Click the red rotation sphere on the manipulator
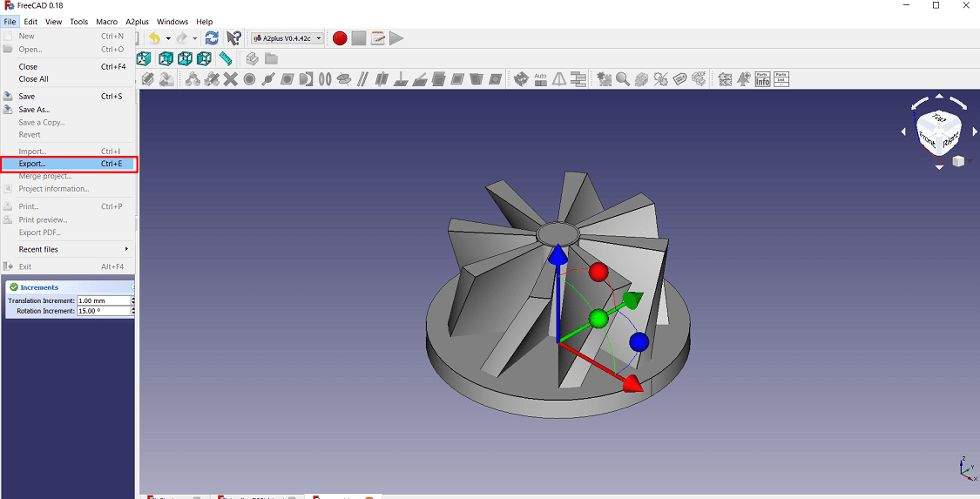The width and height of the screenshot is (980, 499). (x=598, y=272)
